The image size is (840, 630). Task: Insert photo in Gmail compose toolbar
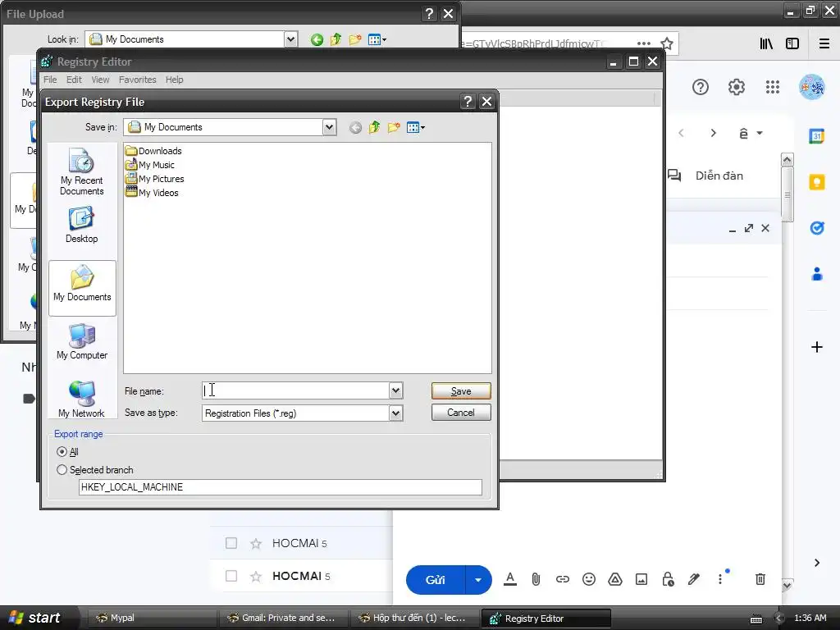coord(641,579)
